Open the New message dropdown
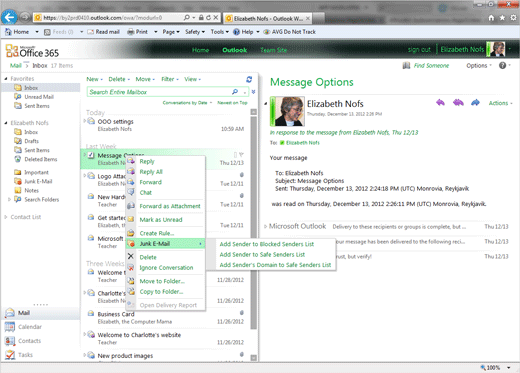This screenshot has height=373, width=520. pyautogui.click(x=94, y=79)
